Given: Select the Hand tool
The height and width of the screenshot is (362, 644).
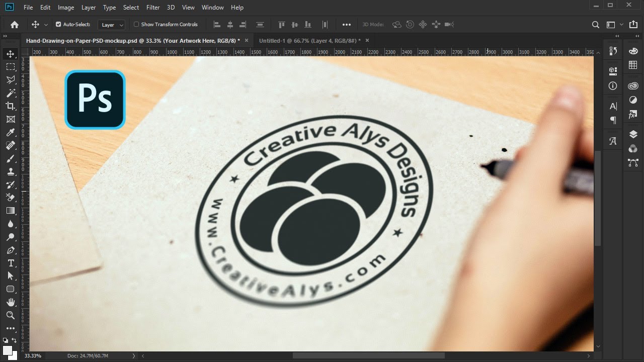Looking at the screenshot, I should click(10, 302).
